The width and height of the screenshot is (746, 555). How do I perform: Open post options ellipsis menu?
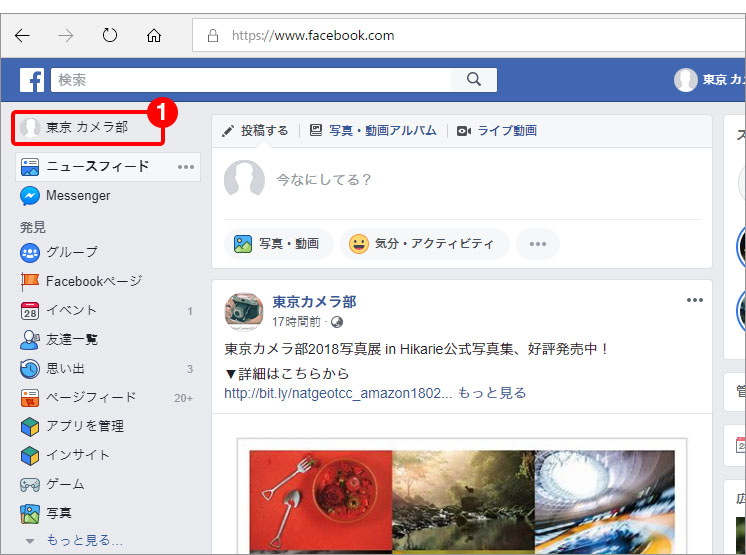695,300
